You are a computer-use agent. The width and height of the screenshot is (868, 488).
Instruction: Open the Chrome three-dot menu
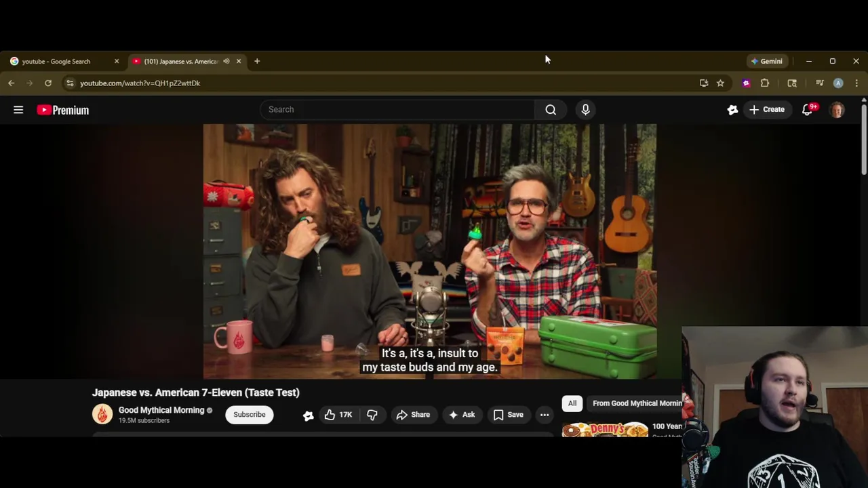pyautogui.click(x=856, y=83)
